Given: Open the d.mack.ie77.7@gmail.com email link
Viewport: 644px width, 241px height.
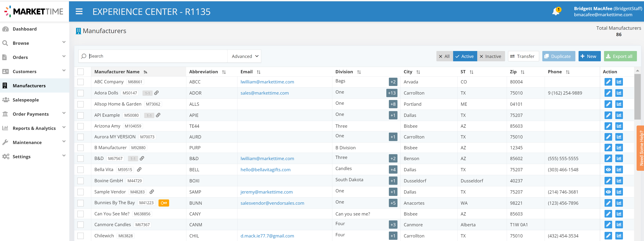Looking at the screenshot, I should click(x=267, y=236).
